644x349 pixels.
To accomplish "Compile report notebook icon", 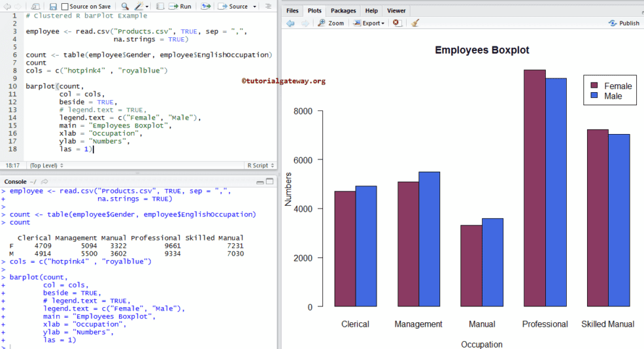I will pyautogui.click(x=160, y=6).
